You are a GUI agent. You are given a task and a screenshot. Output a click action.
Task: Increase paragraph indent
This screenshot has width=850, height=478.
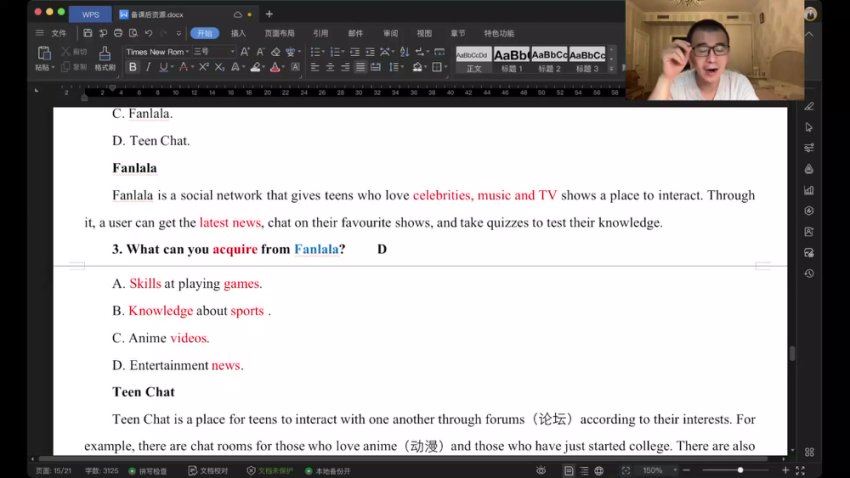(370, 51)
